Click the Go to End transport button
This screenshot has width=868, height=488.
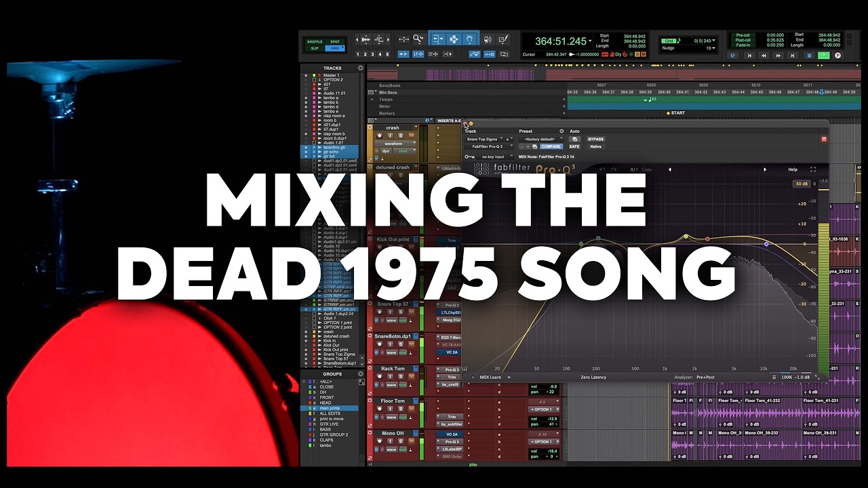(793, 56)
